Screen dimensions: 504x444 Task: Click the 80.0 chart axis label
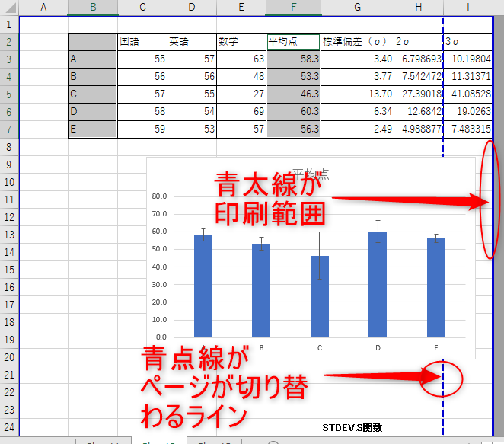click(159, 196)
